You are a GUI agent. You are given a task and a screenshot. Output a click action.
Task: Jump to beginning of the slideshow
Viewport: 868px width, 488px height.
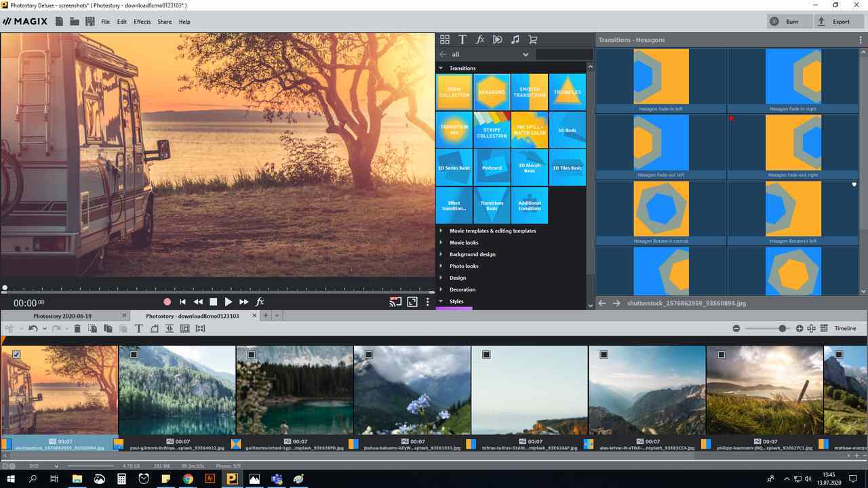click(x=182, y=302)
